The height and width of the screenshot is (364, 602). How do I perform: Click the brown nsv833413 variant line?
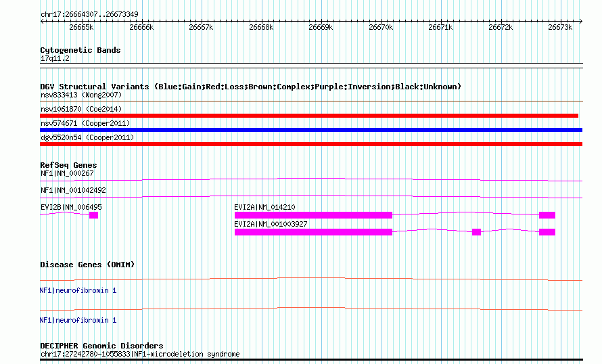(311, 101)
